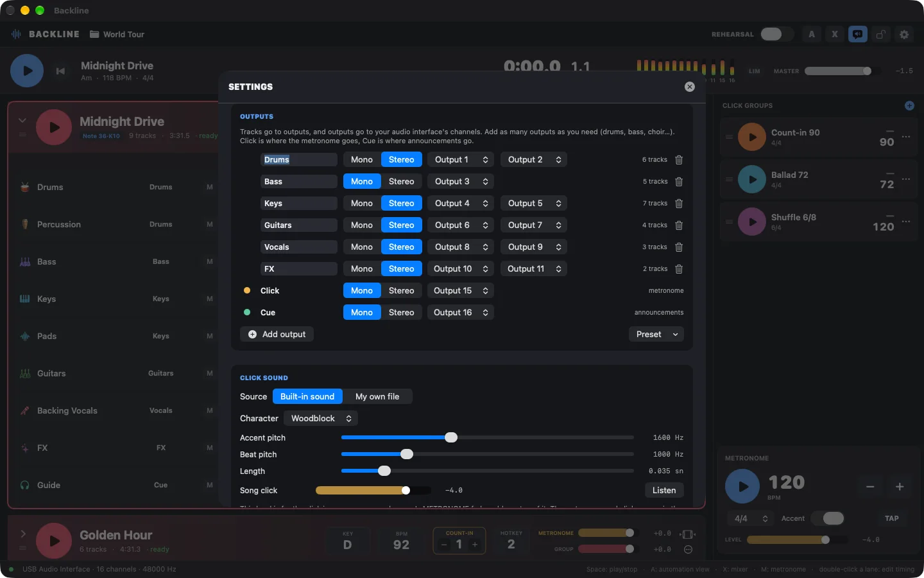Start the metronome play button
Screen dimensions: 924x578
(x=742, y=487)
